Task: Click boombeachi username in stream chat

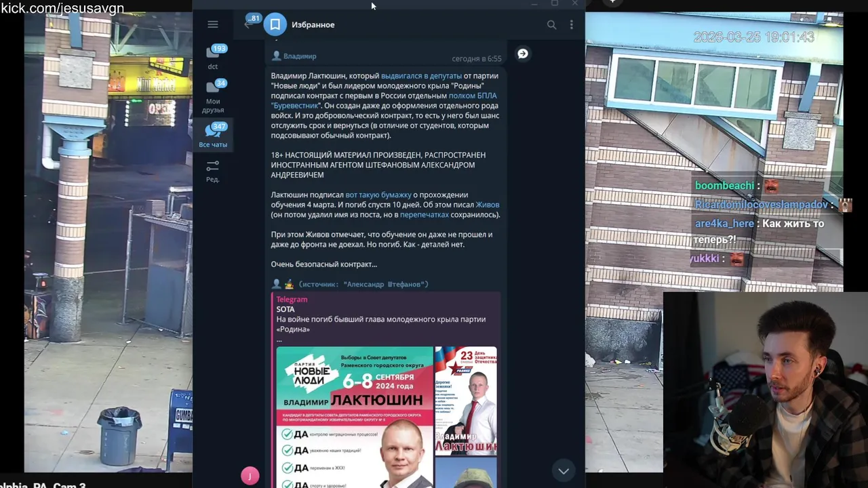Action: click(724, 186)
